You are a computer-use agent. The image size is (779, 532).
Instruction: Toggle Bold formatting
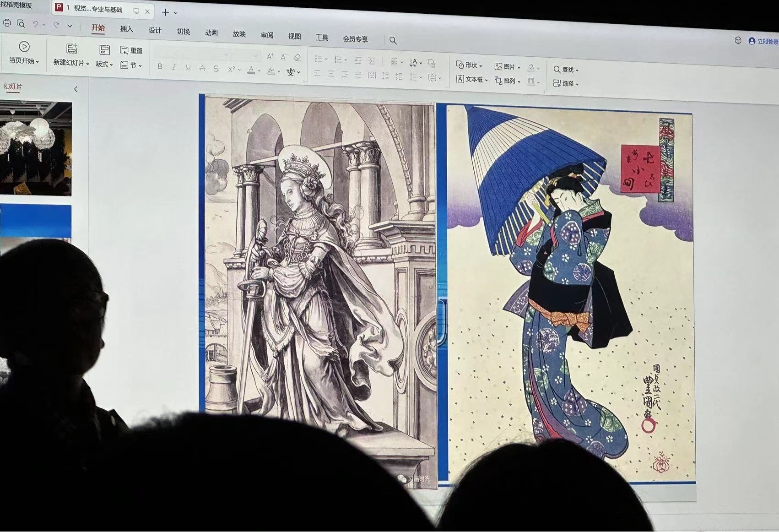pyautogui.click(x=160, y=66)
